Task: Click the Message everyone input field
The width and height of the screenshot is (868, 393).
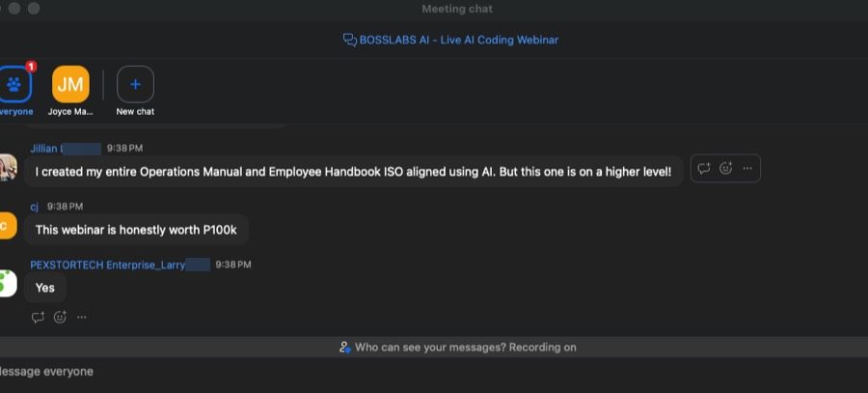Action: pos(434,372)
